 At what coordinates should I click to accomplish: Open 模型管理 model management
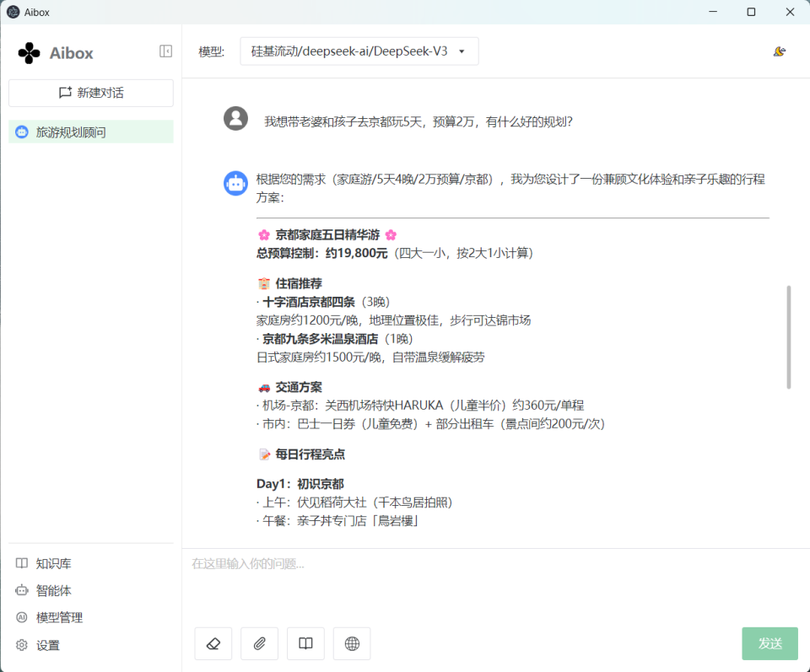point(50,617)
